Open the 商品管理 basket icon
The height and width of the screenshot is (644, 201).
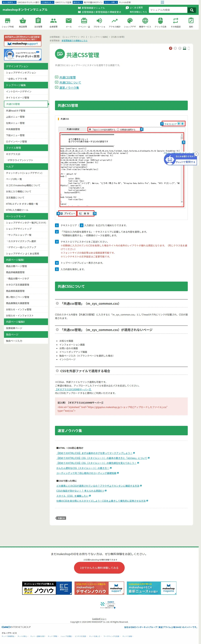click(x=23, y=21)
